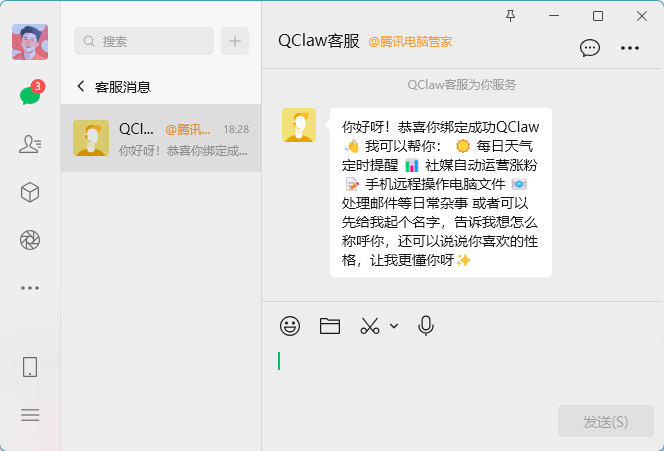664x451 pixels.
Task: Open the hamburger settings menu icon
Action: [30, 415]
